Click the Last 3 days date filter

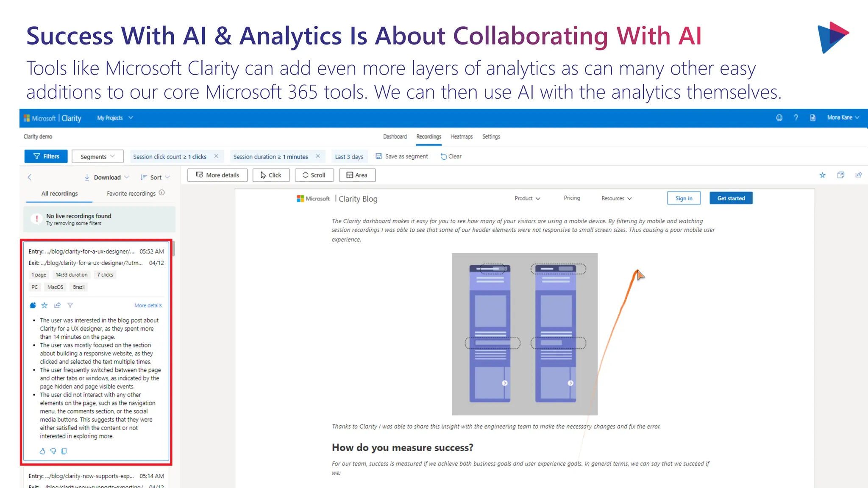349,157
